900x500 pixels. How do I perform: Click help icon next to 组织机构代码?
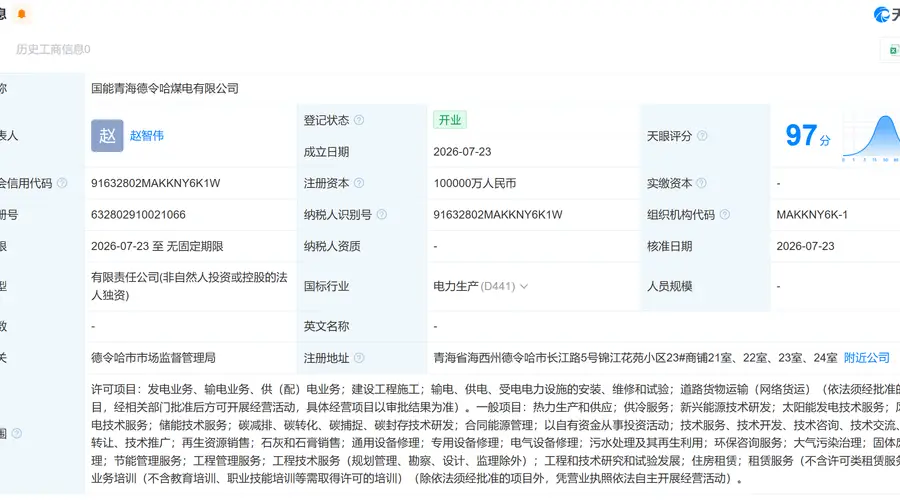[725, 215]
